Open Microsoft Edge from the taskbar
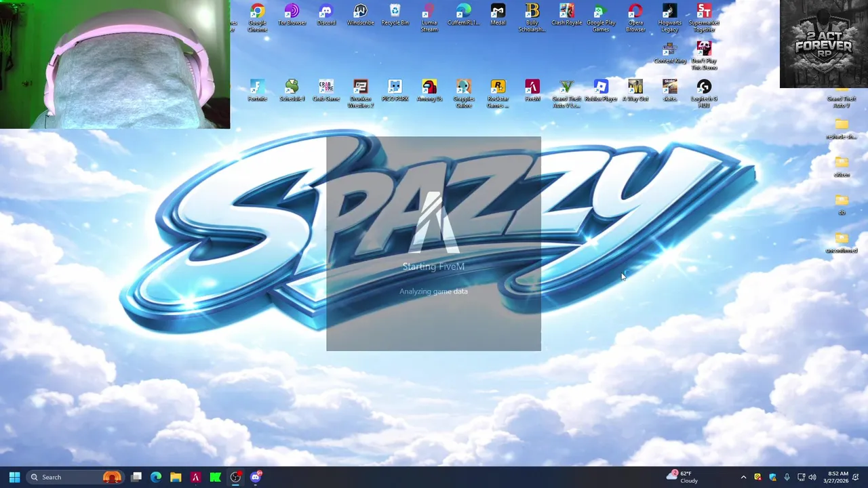This screenshot has width=868, height=488. coord(156,477)
